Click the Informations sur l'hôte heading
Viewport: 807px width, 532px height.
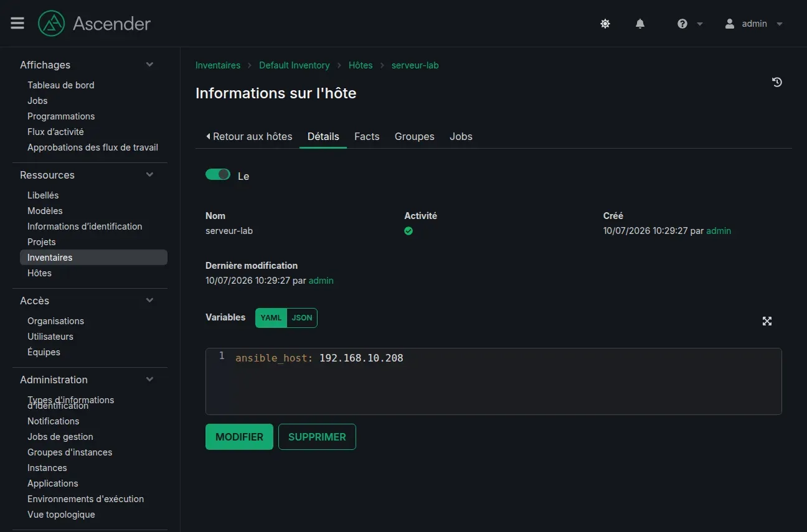click(276, 93)
